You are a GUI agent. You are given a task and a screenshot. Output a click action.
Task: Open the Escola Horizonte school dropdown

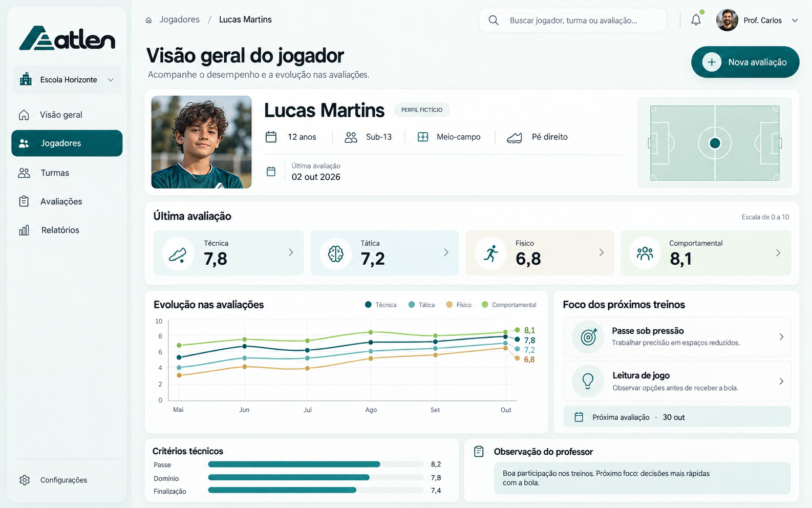pos(67,79)
